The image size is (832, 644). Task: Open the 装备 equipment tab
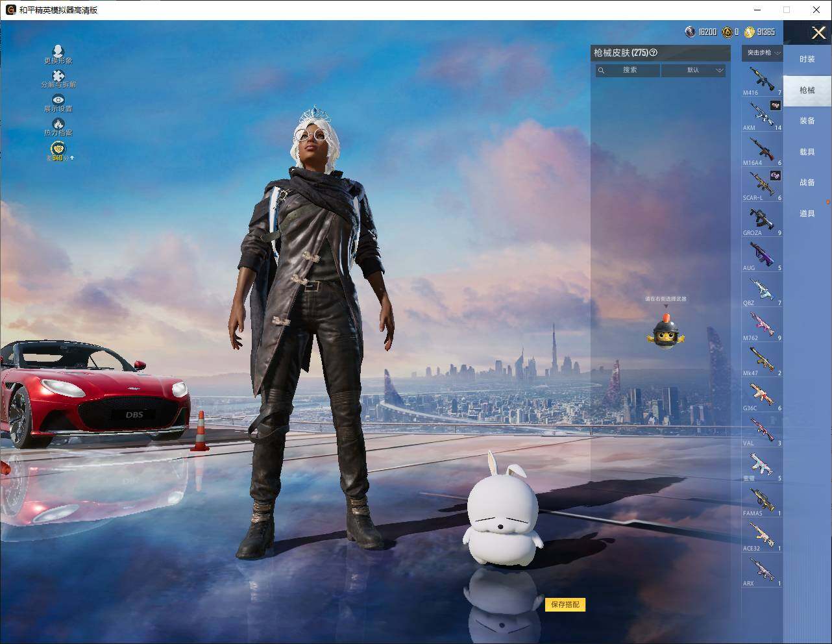click(x=807, y=121)
